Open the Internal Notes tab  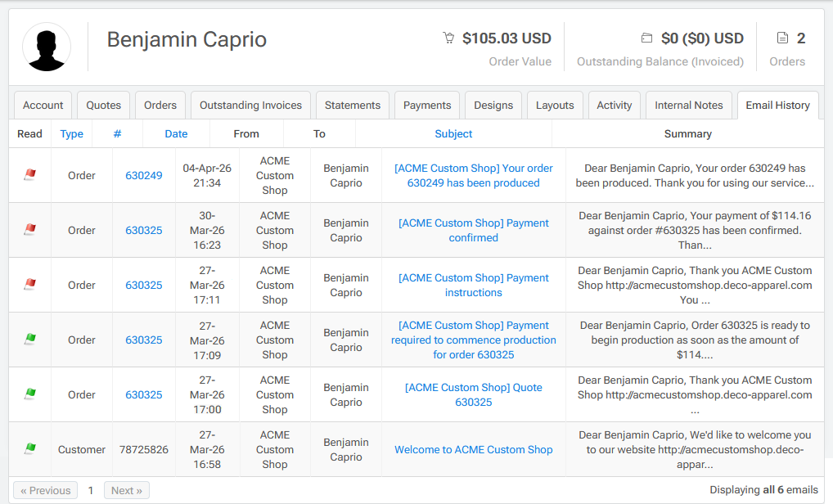[x=688, y=105]
